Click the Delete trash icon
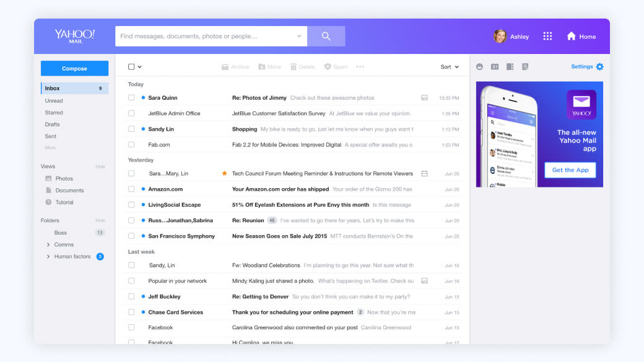 pos(294,67)
